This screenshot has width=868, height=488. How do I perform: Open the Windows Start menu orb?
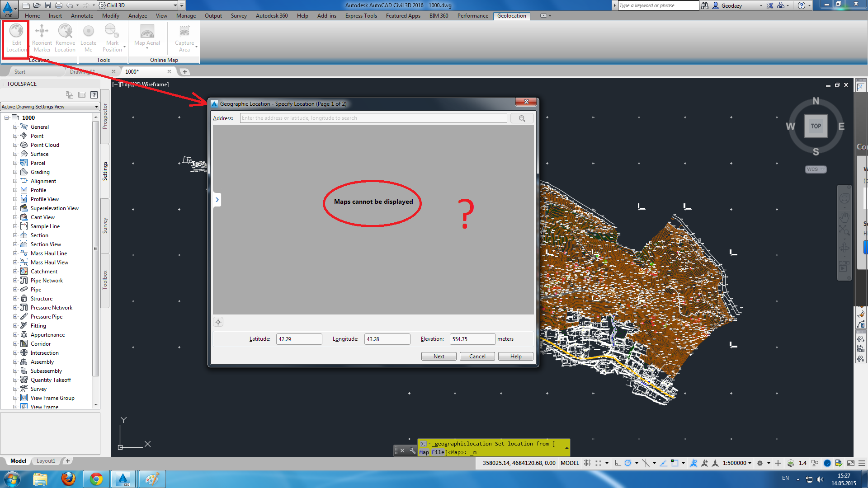pyautogui.click(x=12, y=479)
